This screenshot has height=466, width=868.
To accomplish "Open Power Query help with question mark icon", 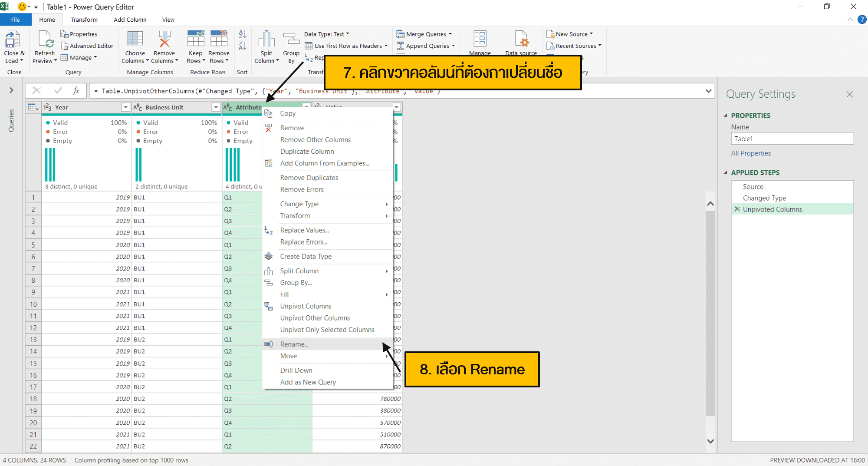I will tap(862, 19).
